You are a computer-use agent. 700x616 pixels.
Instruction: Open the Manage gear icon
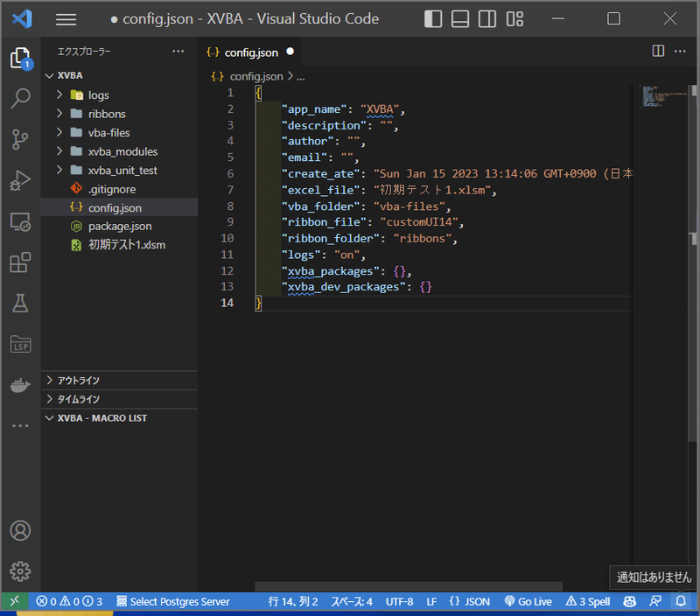tap(20, 571)
